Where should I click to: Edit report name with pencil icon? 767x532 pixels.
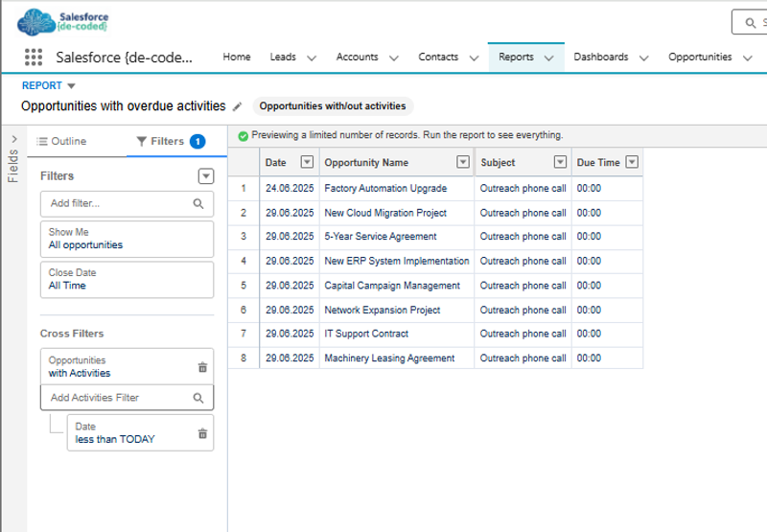point(237,106)
